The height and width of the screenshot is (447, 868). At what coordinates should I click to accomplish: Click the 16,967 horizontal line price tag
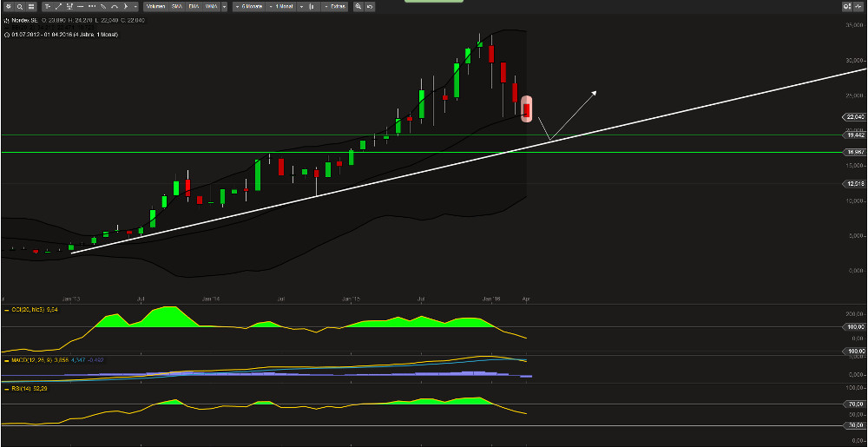855,152
